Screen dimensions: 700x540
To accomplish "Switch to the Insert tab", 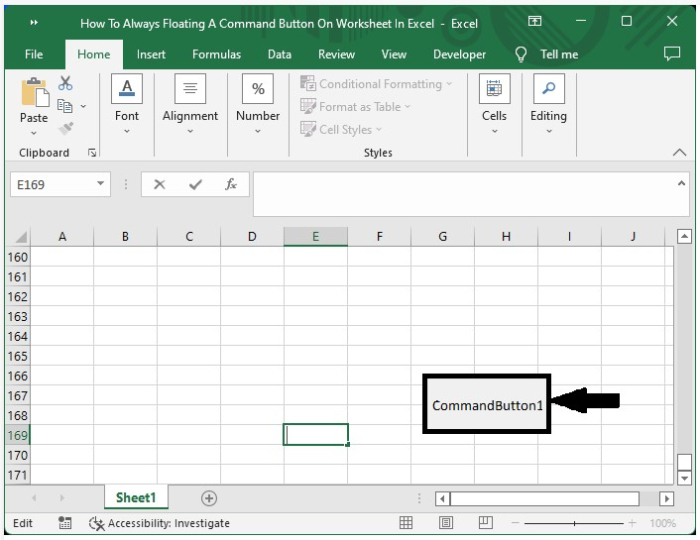I will pyautogui.click(x=151, y=54).
